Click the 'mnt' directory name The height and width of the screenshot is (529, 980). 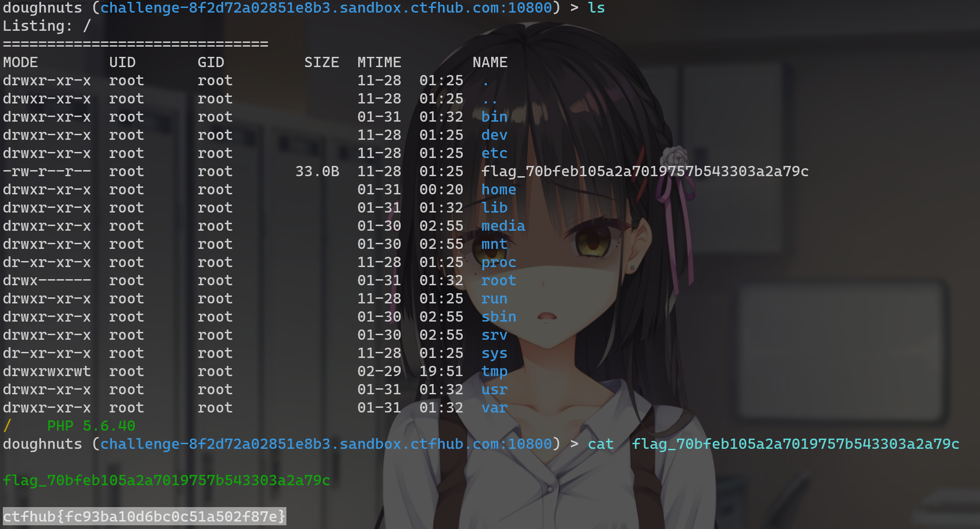(x=494, y=244)
